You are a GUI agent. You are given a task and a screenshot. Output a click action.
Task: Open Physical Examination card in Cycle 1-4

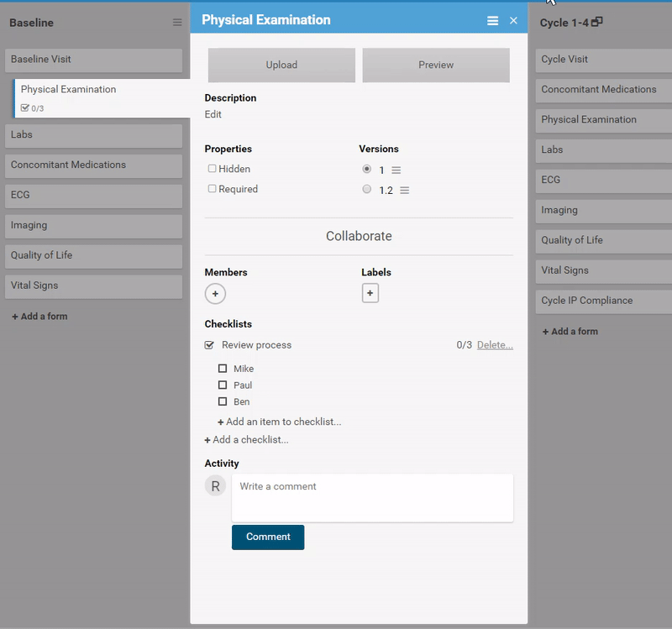[604, 120]
